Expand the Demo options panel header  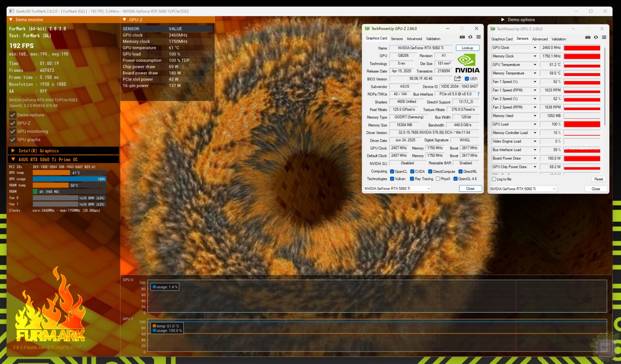[x=503, y=19]
